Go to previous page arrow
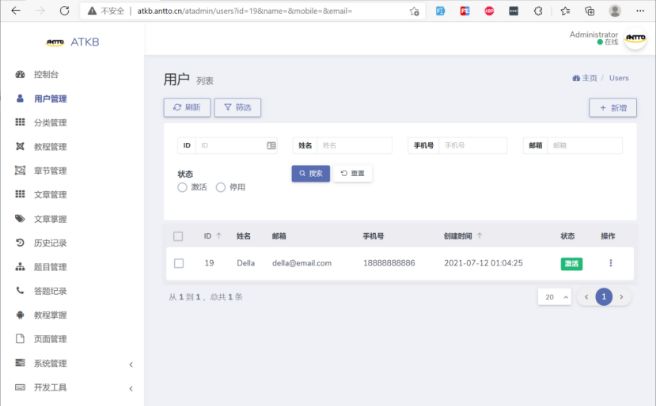The height and width of the screenshot is (406, 656). click(586, 297)
